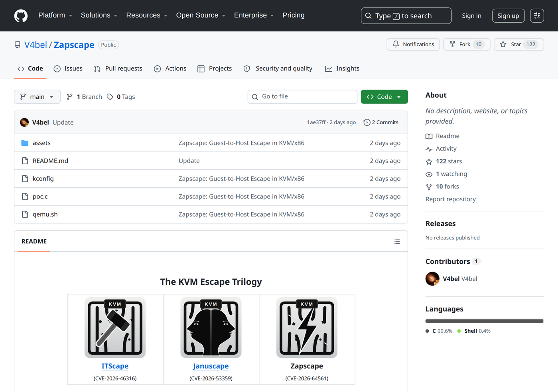Screen dimensions: 558x392
Task: Open the qemu.sh file
Action: 45,214
